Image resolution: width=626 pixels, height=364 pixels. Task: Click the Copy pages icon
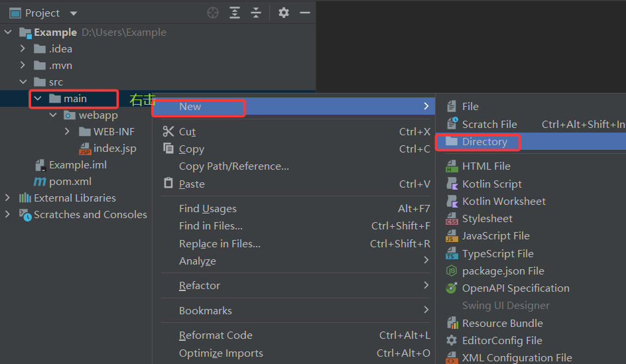coord(168,149)
